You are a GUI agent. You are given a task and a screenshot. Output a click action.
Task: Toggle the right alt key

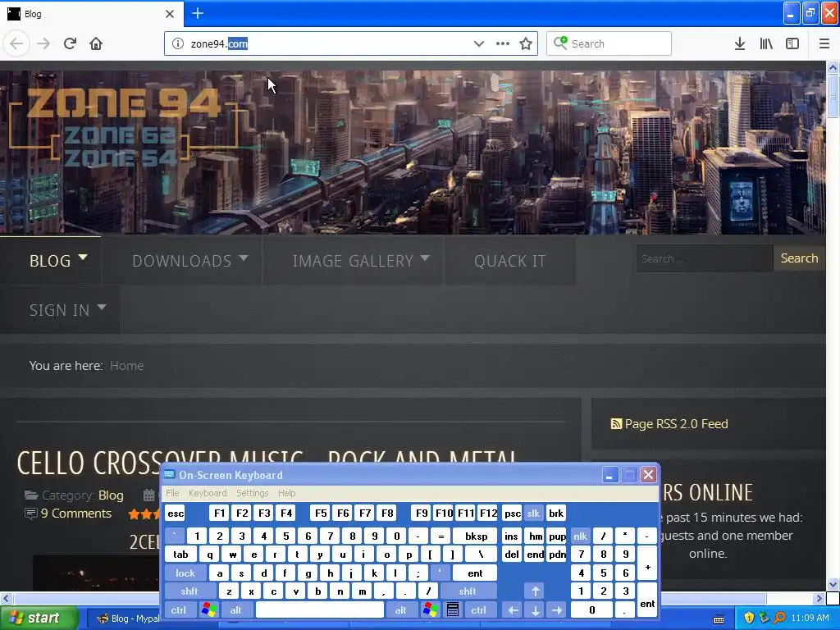(x=400, y=609)
